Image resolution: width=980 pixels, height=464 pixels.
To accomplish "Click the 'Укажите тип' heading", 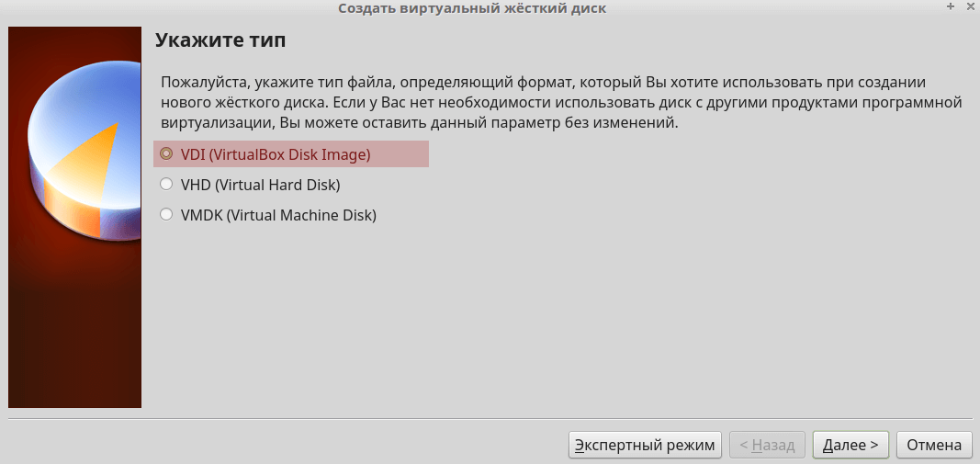I will coord(220,40).
